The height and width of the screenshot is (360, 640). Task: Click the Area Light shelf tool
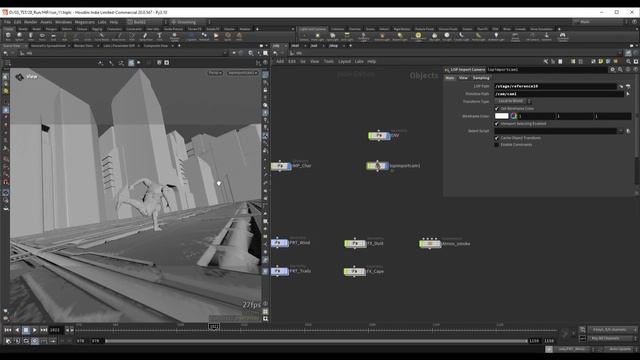[x=347, y=37]
